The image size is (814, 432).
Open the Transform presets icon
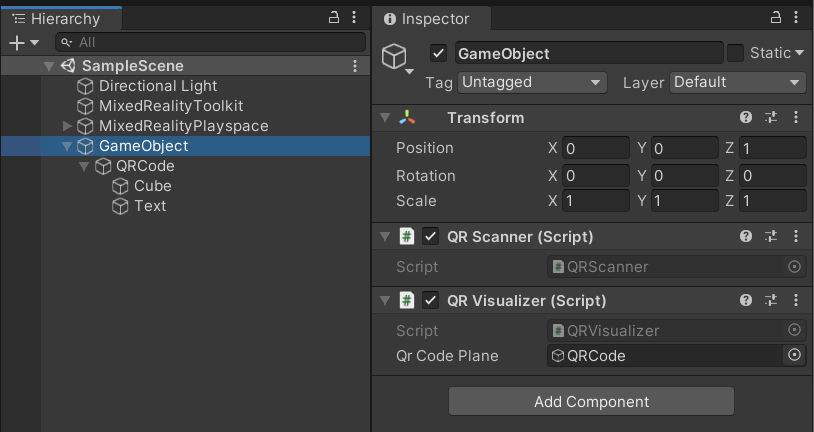click(771, 117)
